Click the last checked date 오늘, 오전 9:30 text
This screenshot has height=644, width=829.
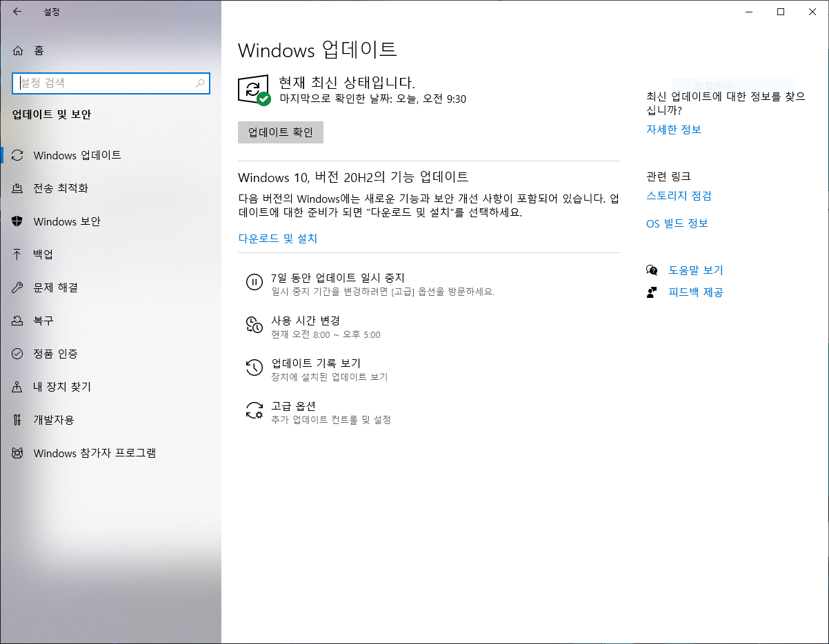point(431,99)
